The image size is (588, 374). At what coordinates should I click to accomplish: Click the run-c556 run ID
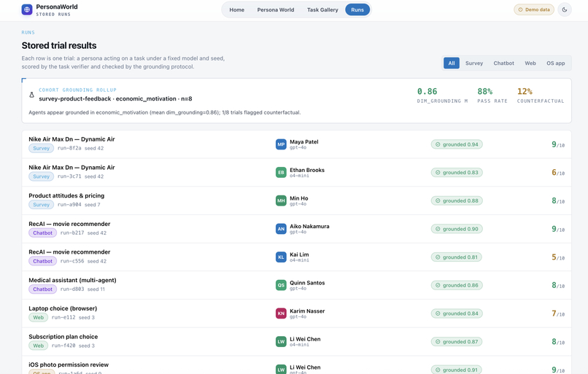click(72, 261)
